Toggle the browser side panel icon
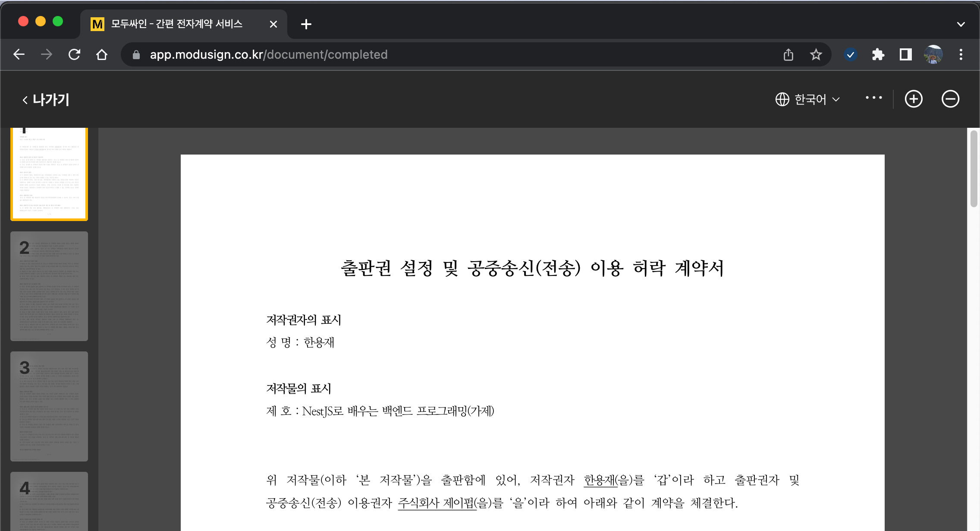The width and height of the screenshot is (980, 531). coord(905,54)
